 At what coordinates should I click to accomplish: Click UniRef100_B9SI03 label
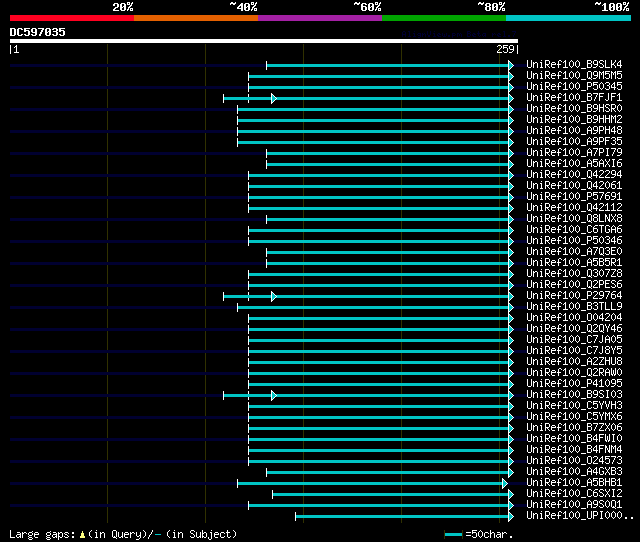click(574, 395)
